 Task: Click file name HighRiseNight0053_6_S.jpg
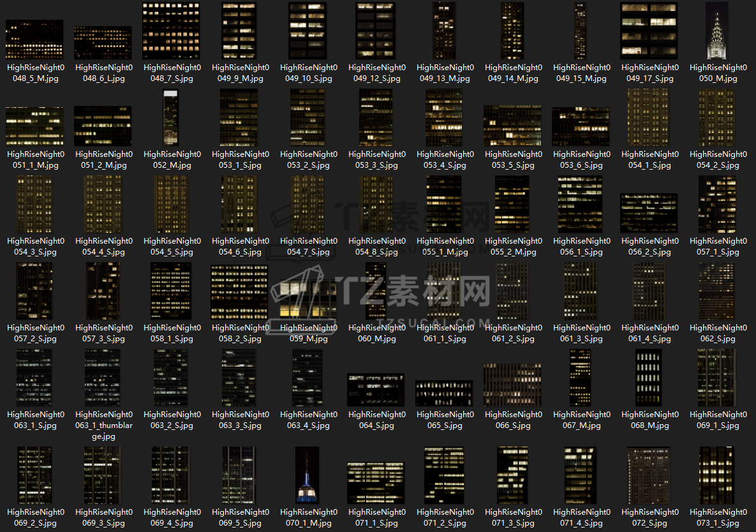[581, 159]
